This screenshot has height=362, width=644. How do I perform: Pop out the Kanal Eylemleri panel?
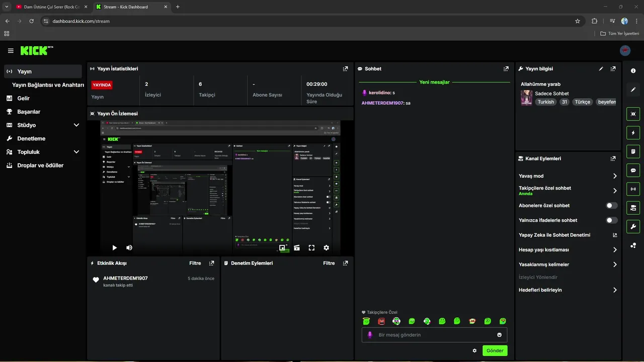[x=613, y=158]
